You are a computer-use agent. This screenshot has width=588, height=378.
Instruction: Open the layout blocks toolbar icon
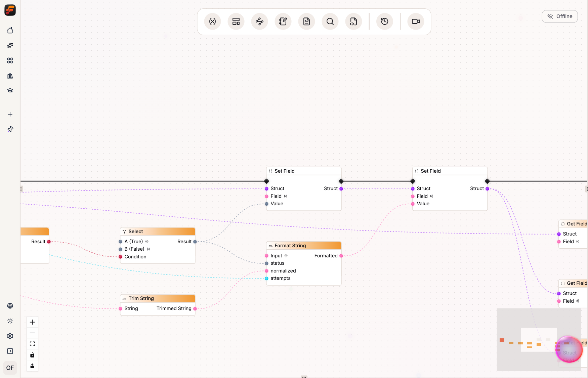236,22
